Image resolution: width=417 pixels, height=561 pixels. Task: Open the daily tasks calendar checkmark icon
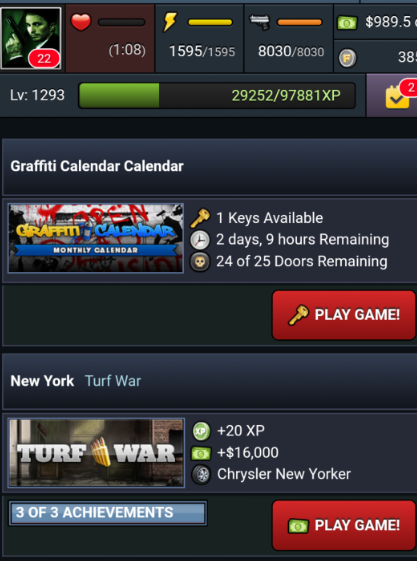(x=397, y=97)
